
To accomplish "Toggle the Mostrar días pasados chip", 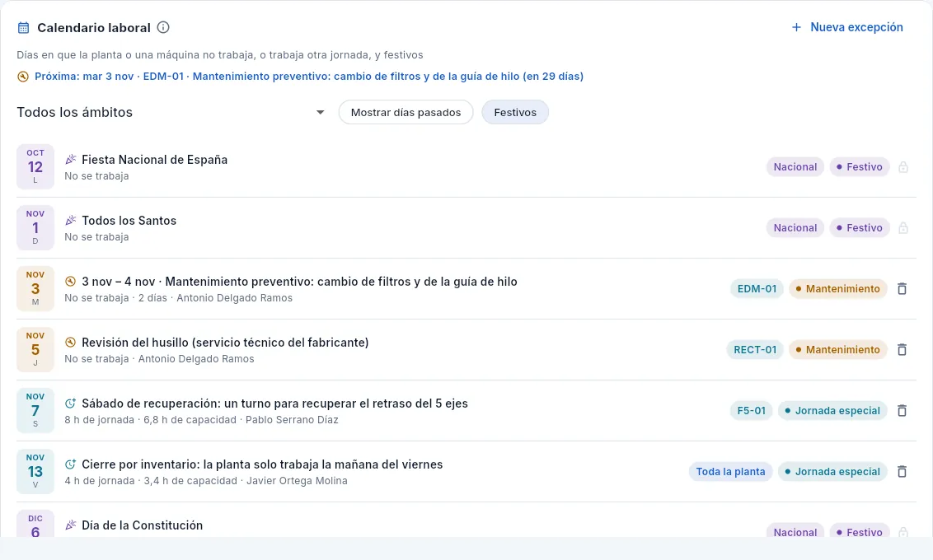I will (406, 112).
